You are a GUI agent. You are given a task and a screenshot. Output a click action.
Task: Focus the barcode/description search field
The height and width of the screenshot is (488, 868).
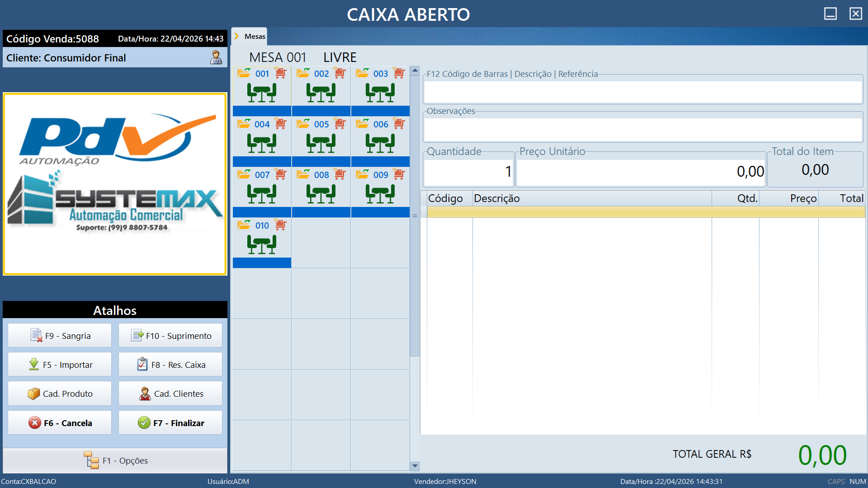(x=643, y=92)
